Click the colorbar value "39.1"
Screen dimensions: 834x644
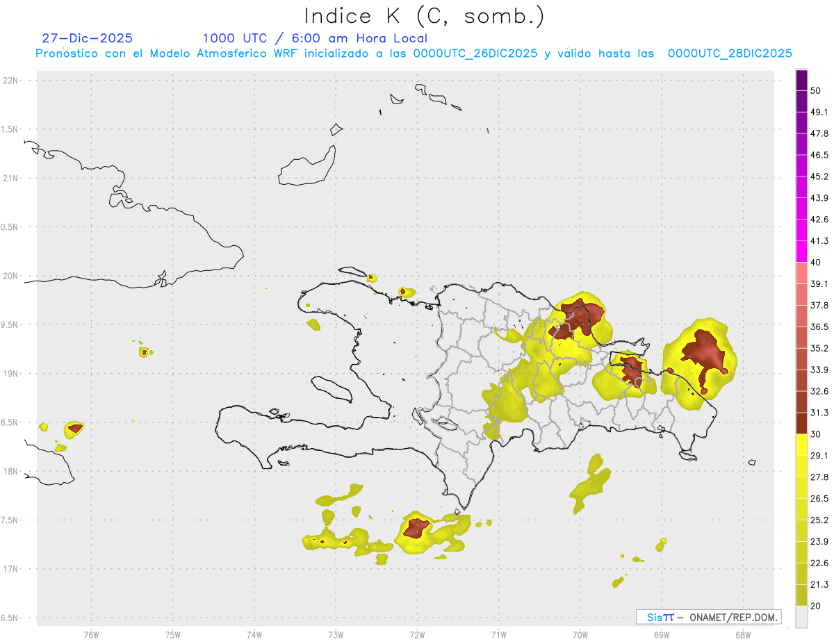[x=819, y=284]
